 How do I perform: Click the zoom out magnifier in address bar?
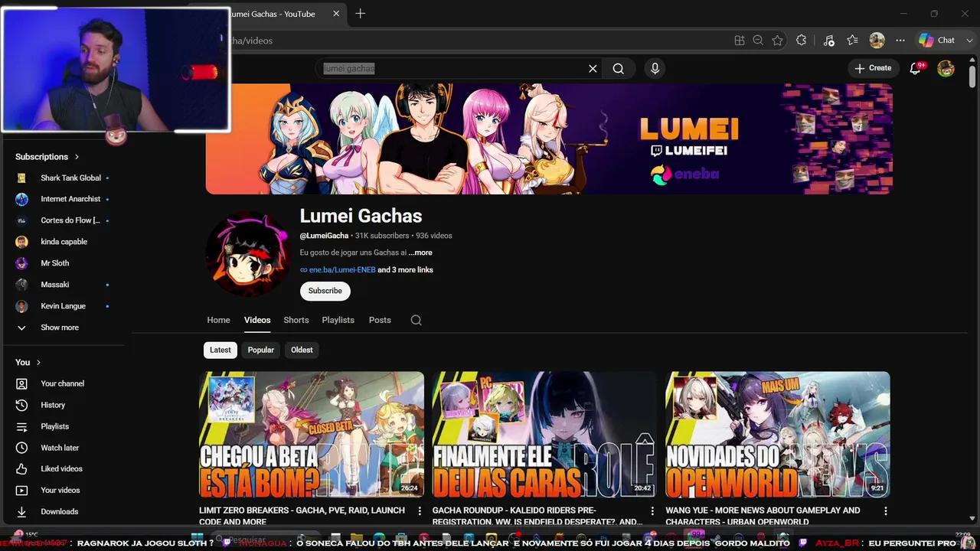click(x=758, y=41)
